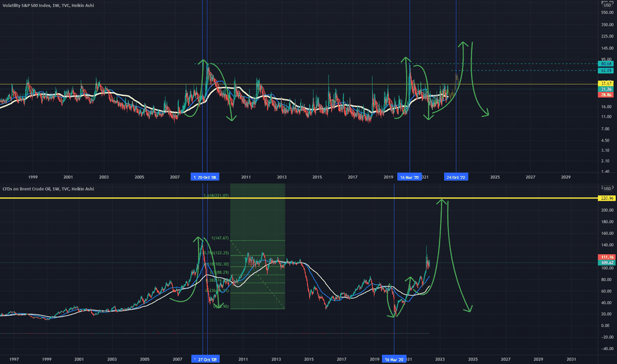This screenshot has width=617, height=364.
Task: Click 145.00 on the VIX price scale
Action: tap(607, 48)
